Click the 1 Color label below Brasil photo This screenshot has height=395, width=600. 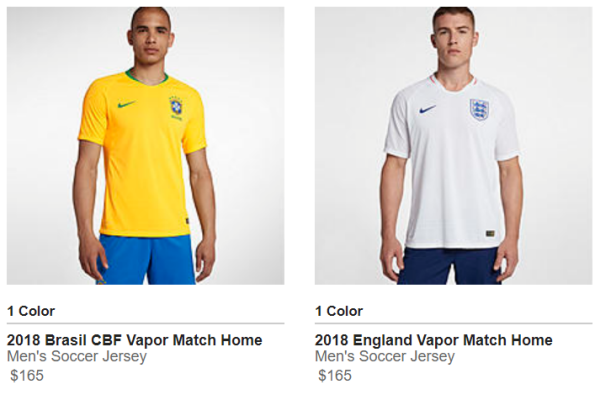coord(31,311)
